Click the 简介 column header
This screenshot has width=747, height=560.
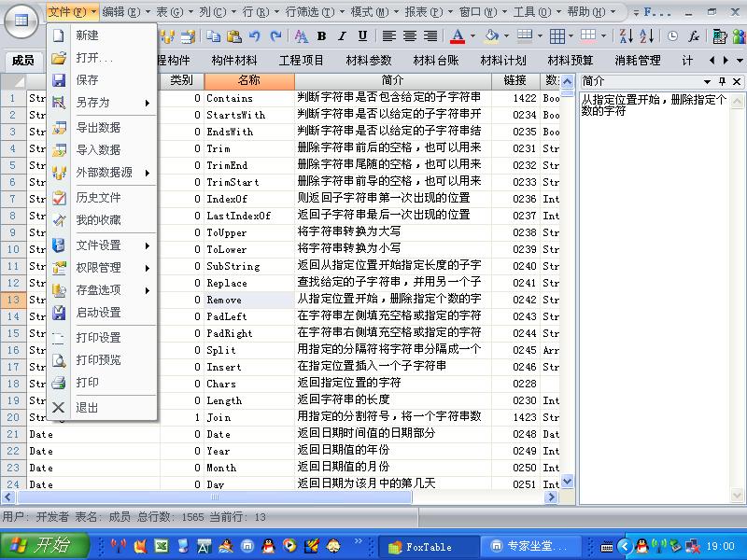[393, 81]
